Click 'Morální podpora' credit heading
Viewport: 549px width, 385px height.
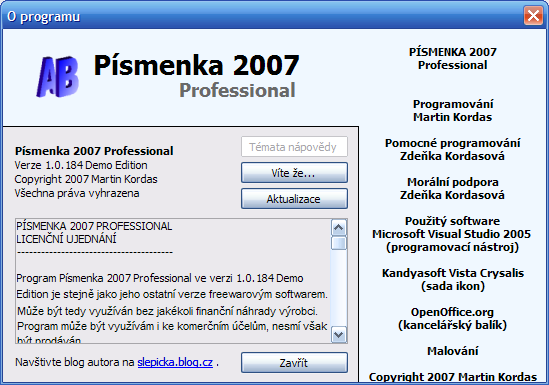pos(453,182)
